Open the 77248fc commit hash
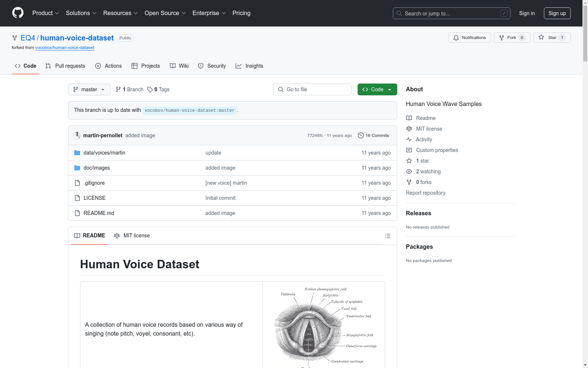The height and width of the screenshot is (368, 588). (x=315, y=135)
